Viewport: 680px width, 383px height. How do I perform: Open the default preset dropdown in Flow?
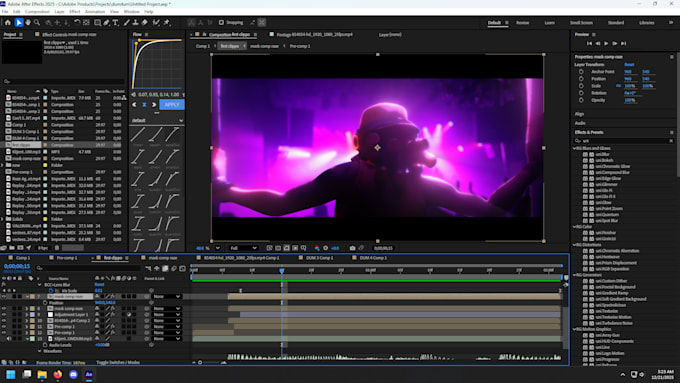[157, 121]
